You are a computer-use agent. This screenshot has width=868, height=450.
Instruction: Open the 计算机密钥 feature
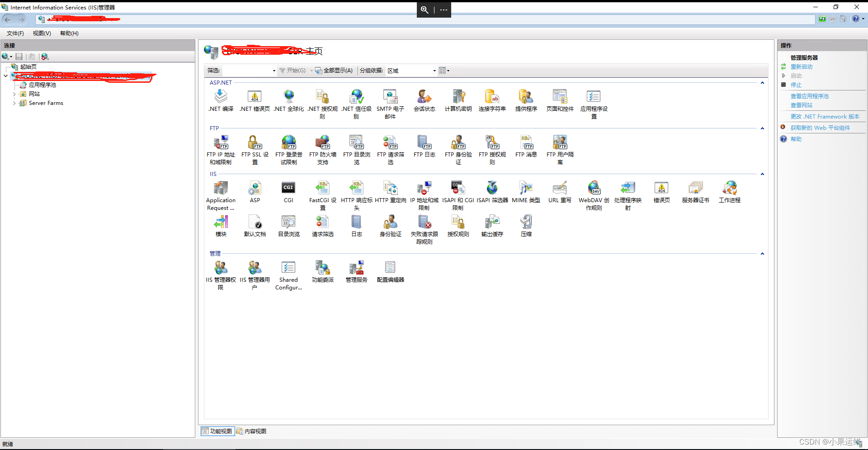[x=458, y=100]
